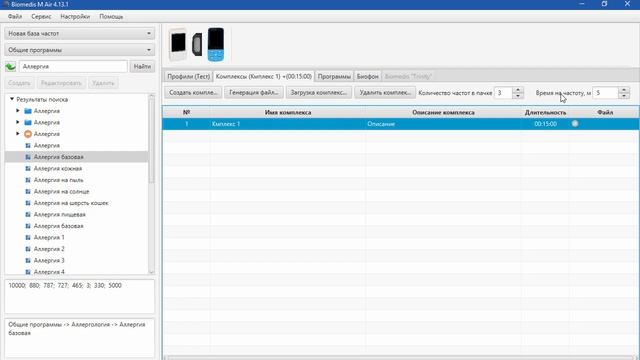Collapse the Результаты поиска tree node
This screenshot has width=640, height=360.
tap(12, 99)
